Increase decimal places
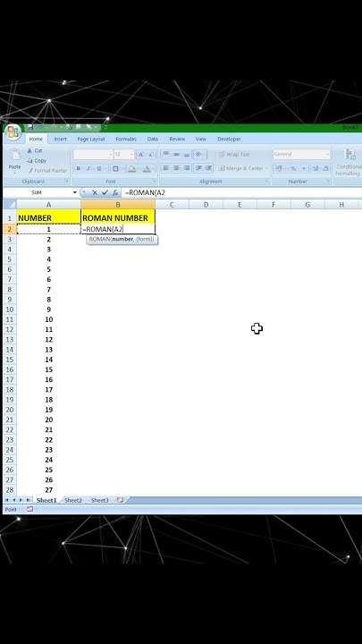The image size is (362, 644). click(316, 168)
